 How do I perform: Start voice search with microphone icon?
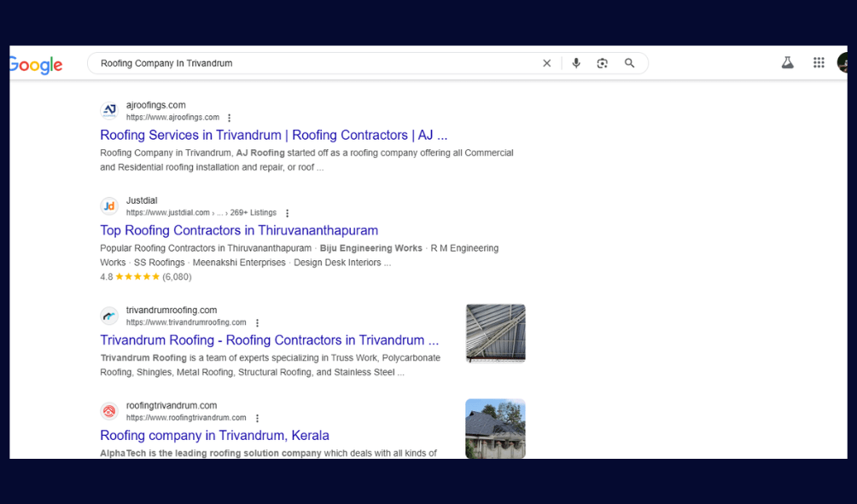576,63
